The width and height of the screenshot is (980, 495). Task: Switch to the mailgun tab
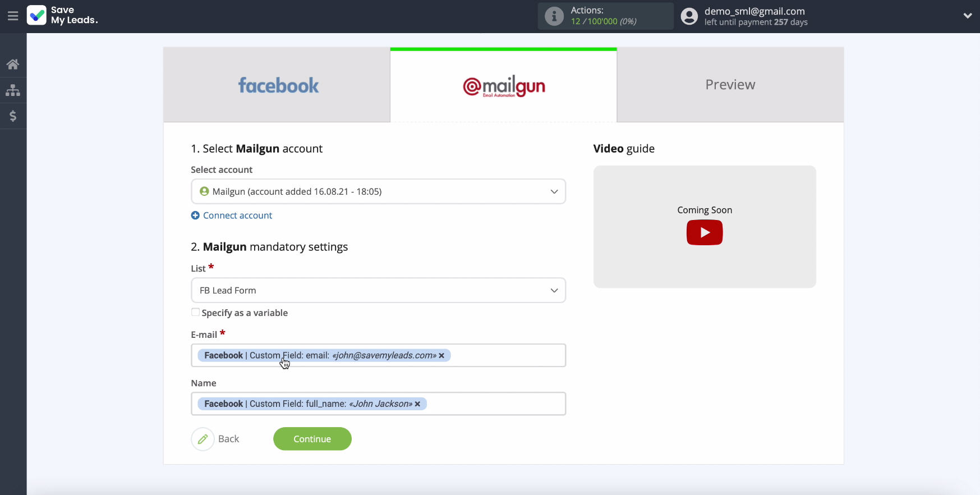[x=504, y=86]
